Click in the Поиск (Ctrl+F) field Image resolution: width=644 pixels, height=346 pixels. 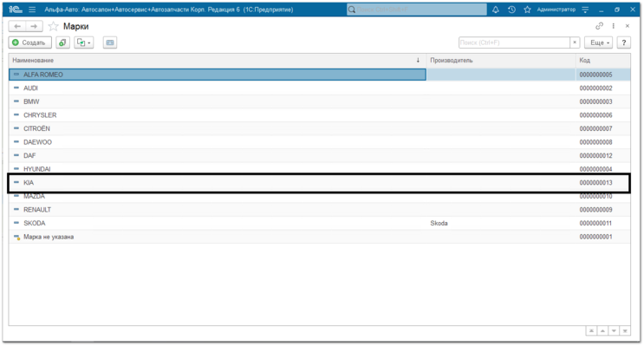[514, 42]
